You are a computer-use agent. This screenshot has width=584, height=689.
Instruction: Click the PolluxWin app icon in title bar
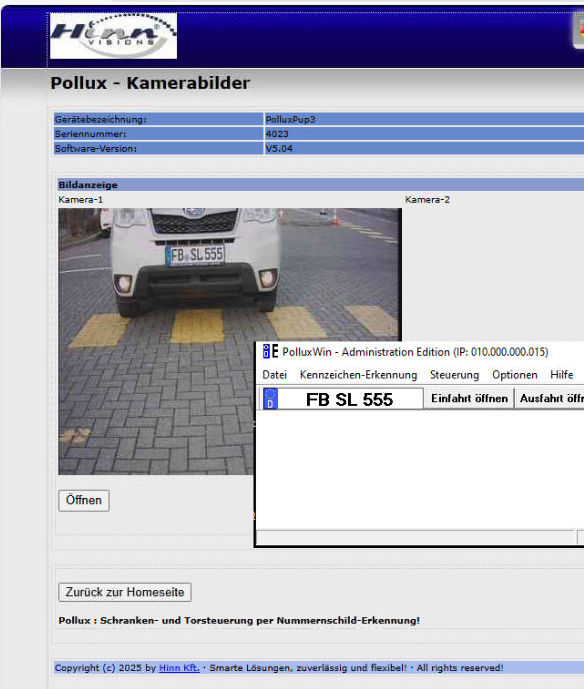click(x=270, y=351)
